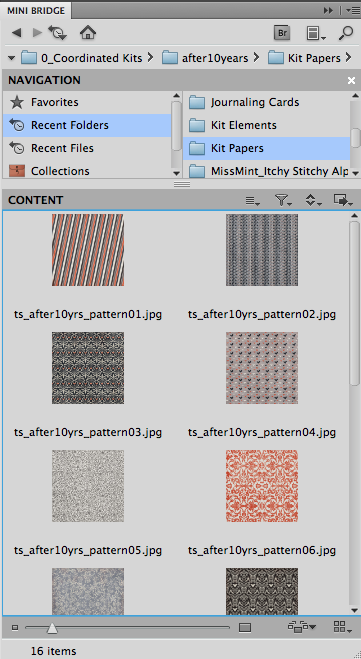361x659 pixels.
Task: Select the Kit Papers folder in list
Action: pyautogui.click(x=266, y=148)
